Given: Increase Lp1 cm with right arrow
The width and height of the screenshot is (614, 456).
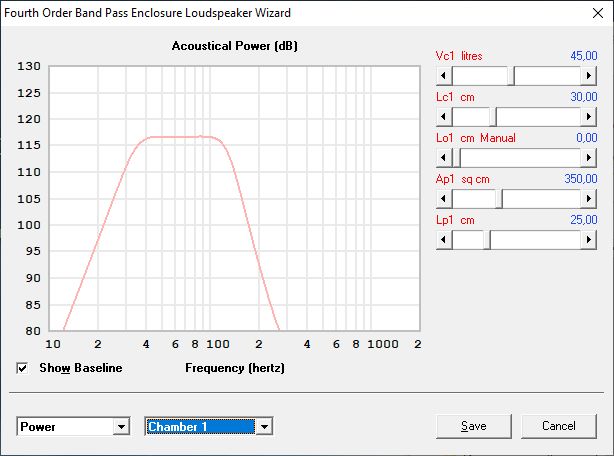Looking at the screenshot, I should click(x=588, y=240).
